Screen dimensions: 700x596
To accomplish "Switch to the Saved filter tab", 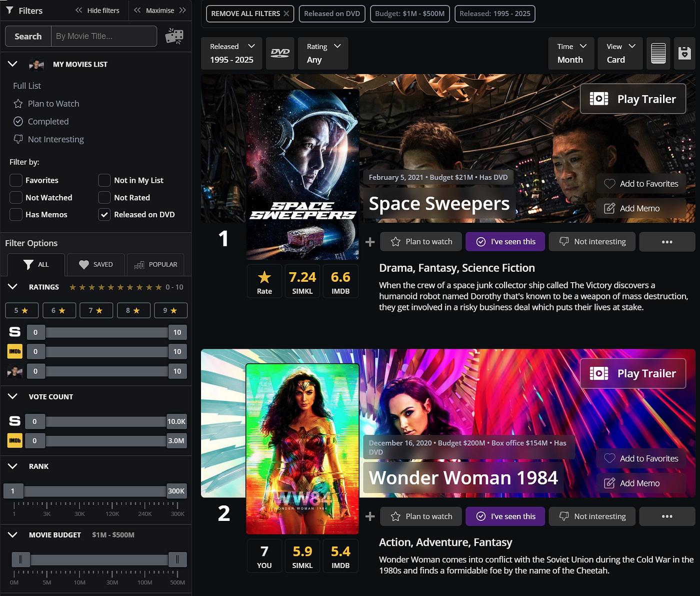I will (x=96, y=264).
